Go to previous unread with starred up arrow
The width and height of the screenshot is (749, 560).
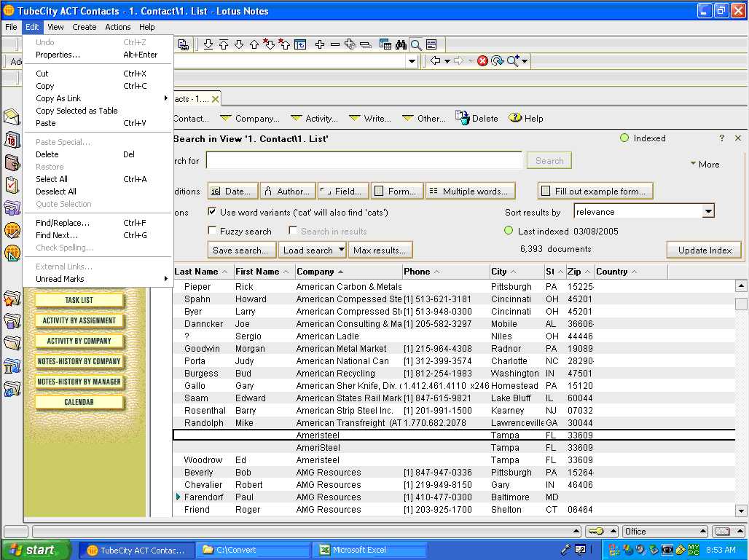[284, 44]
